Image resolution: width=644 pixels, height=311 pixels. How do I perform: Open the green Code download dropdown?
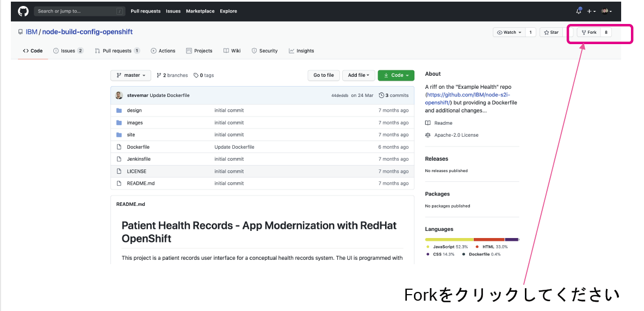(396, 75)
